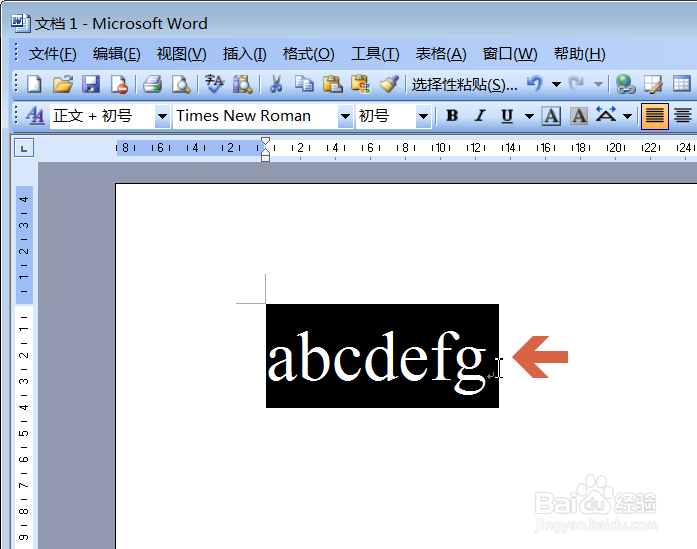
Task: Open the Redo history dropdown arrow
Action: click(598, 84)
